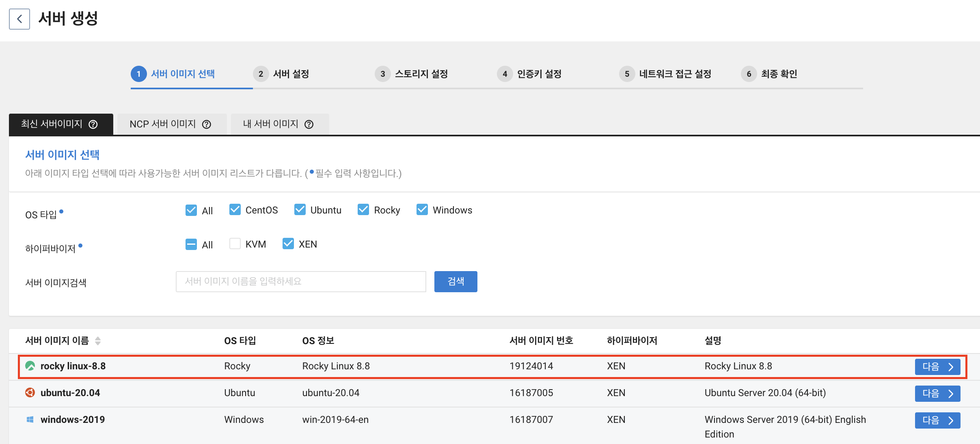Click help icon beside NCP 서버 이미지
980x444 pixels.
207,124
